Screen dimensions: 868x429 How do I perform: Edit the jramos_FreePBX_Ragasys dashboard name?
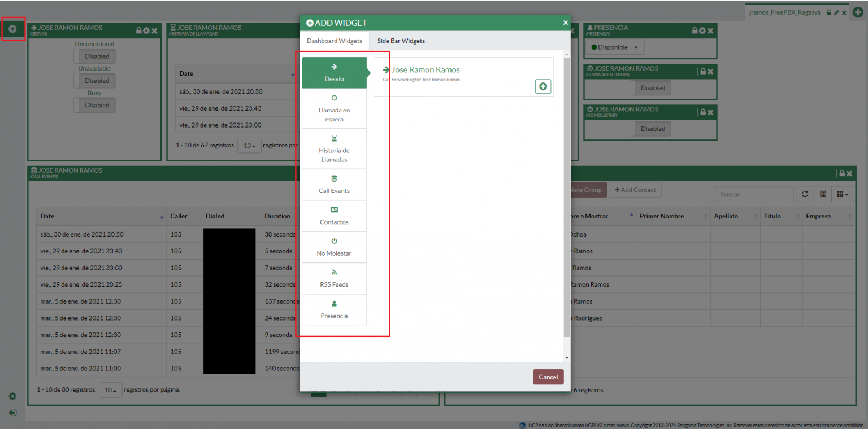(835, 12)
